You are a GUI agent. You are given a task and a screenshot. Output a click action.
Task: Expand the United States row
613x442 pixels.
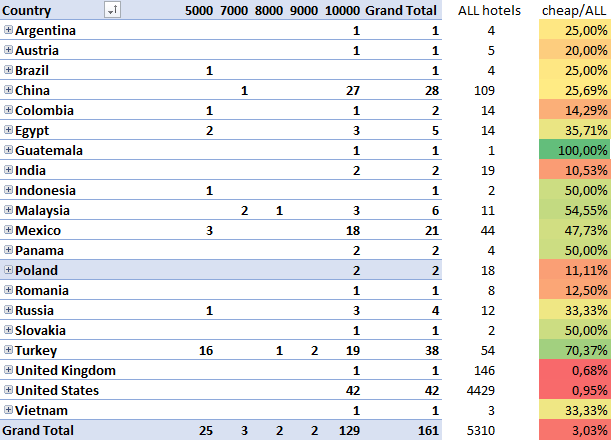click(x=8, y=389)
